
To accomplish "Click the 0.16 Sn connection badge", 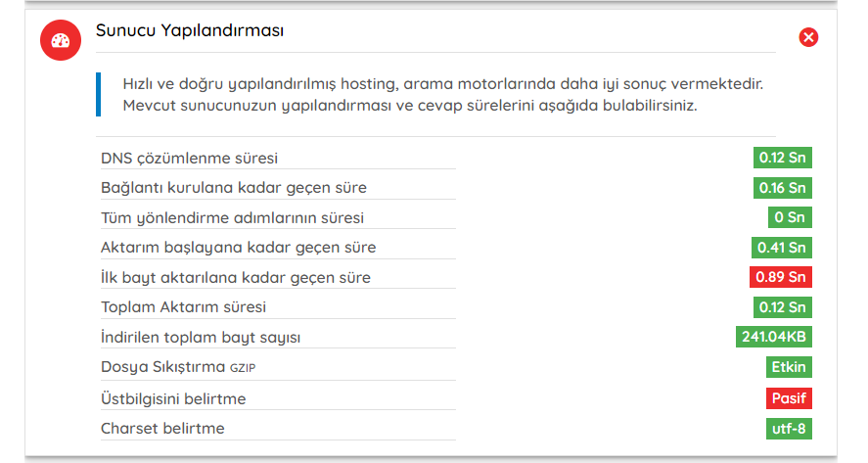I will (782, 188).
